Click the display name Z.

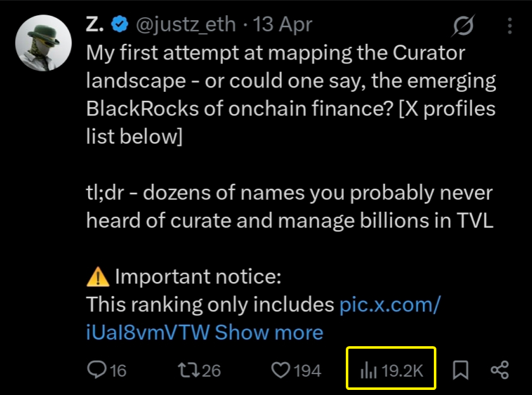tap(95, 25)
